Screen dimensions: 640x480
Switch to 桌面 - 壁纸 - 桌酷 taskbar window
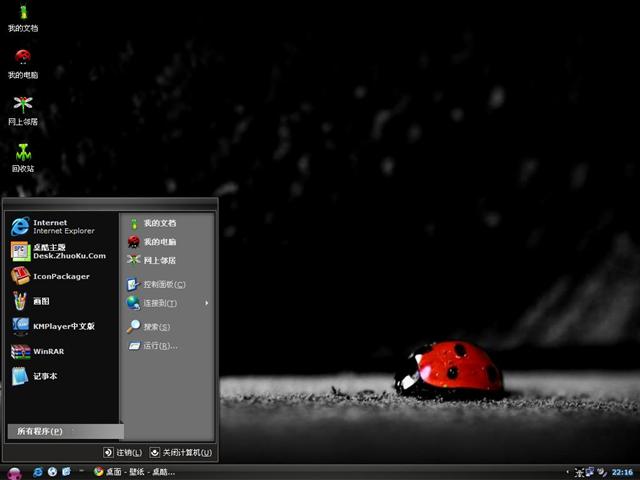click(x=134, y=472)
